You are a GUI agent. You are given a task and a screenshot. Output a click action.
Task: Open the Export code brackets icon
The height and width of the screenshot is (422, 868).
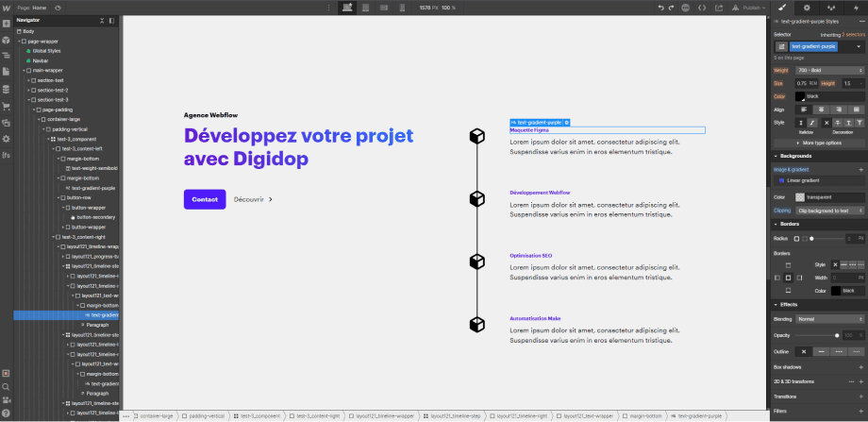(702, 8)
